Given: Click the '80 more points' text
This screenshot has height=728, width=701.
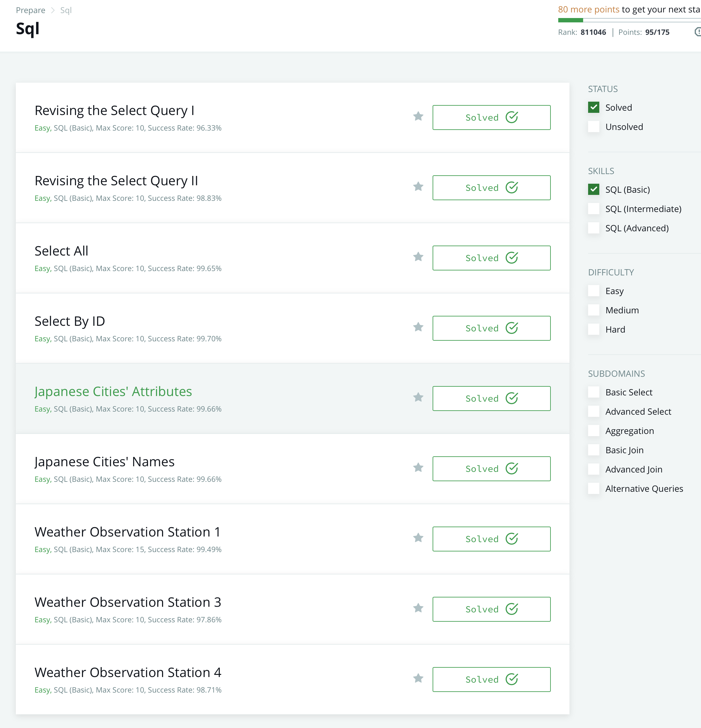Looking at the screenshot, I should [589, 9].
